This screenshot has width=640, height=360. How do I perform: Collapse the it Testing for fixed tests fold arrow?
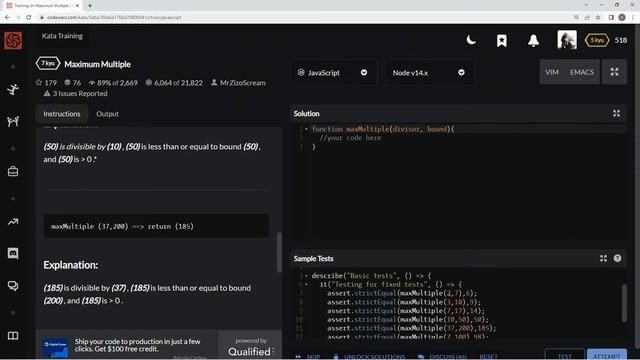coord(307,284)
